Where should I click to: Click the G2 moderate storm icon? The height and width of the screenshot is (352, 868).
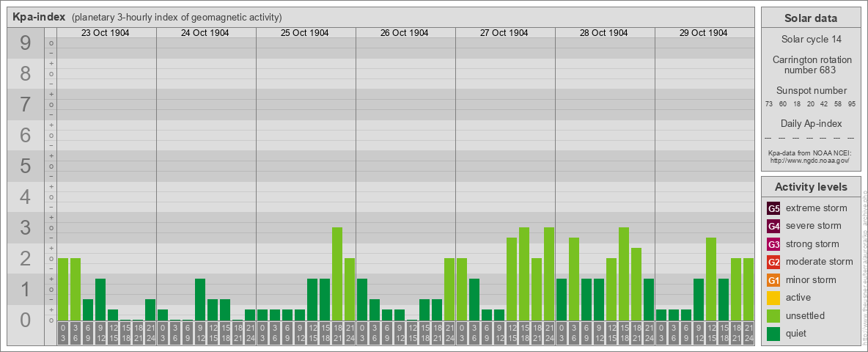click(x=773, y=262)
